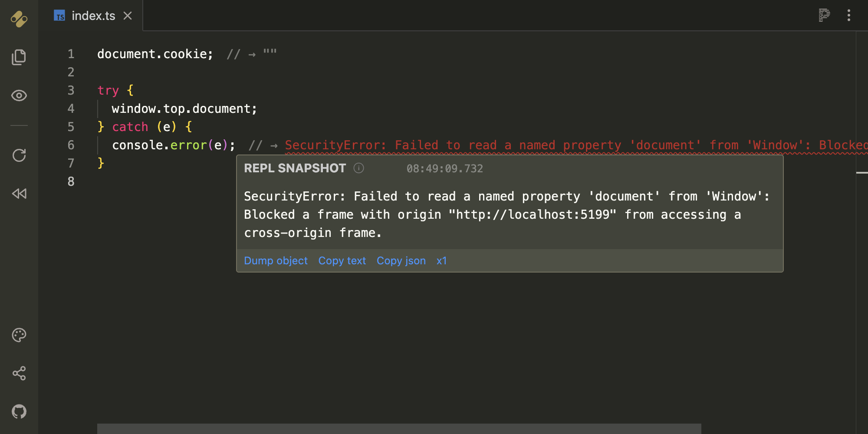Click line number 4 in gutter
868x434 pixels.
point(71,108)
